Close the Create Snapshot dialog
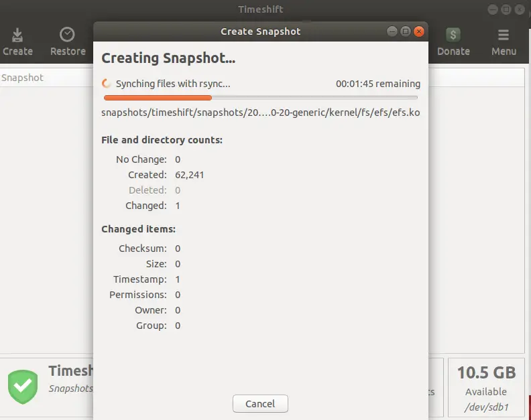531x420 pixels. tap(419, 31)
